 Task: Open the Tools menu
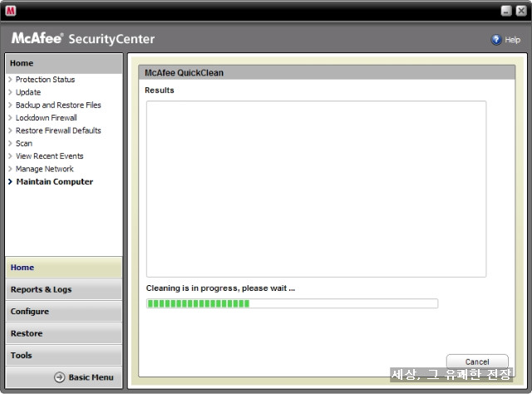[x=64, y=355]
